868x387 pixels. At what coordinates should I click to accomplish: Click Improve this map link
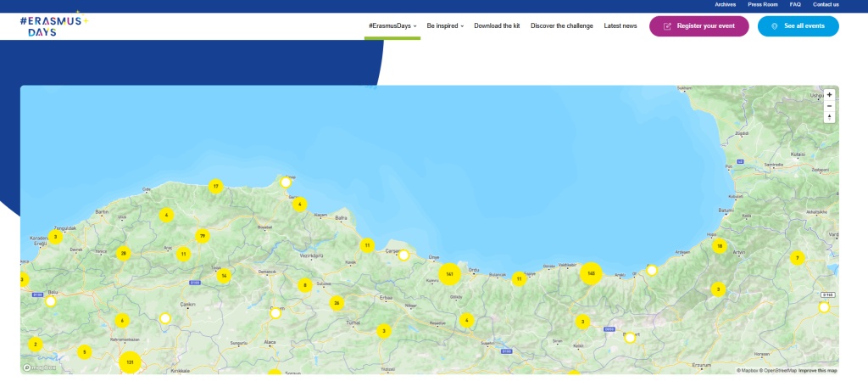pos(817,371)
